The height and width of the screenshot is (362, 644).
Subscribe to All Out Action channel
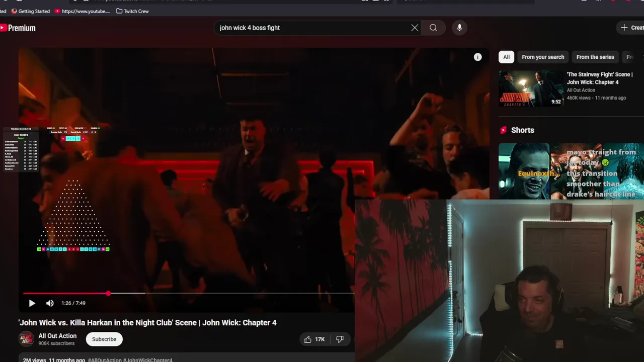coord(104,339)
